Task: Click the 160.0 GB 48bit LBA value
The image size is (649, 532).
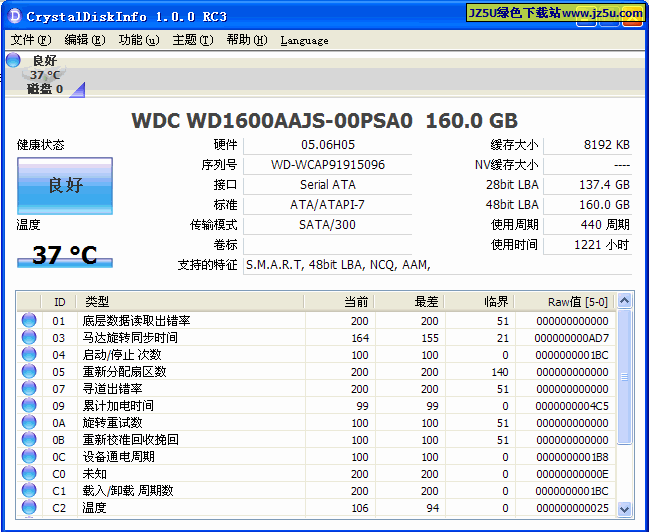Action: [588, 205]
